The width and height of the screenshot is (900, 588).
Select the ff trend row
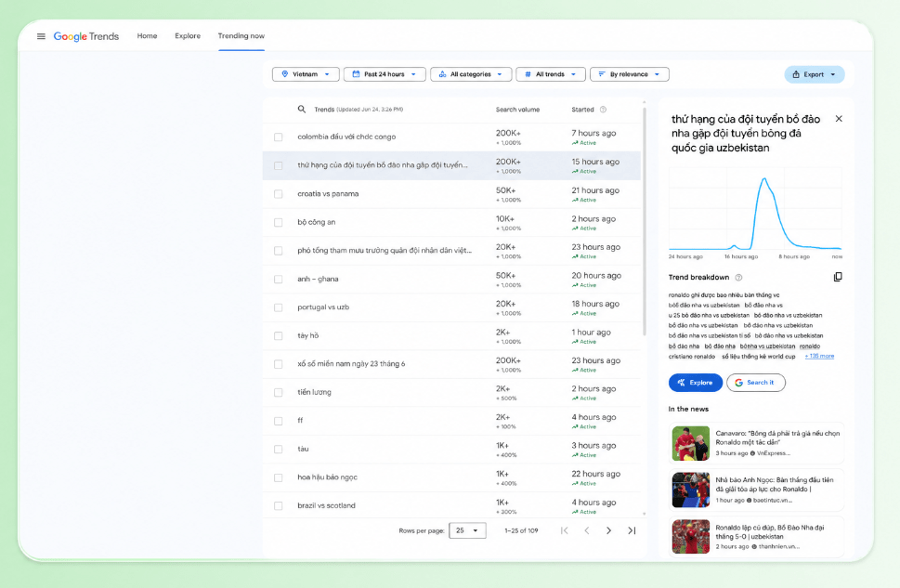[451, 421]
